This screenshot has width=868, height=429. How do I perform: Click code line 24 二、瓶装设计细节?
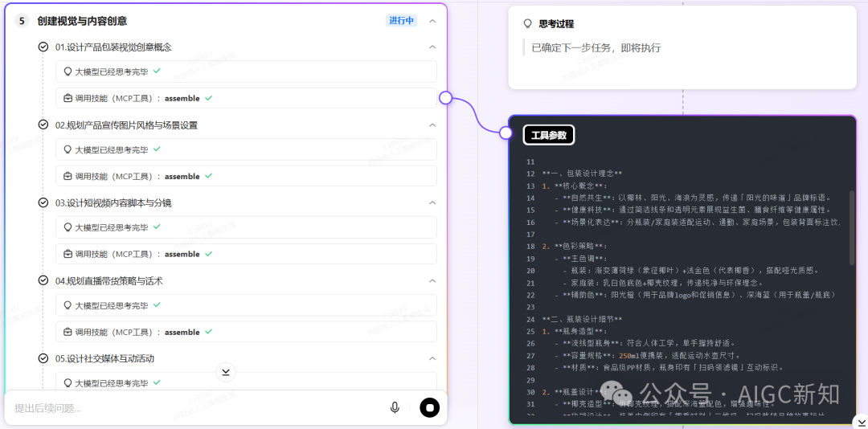(583, 320)
